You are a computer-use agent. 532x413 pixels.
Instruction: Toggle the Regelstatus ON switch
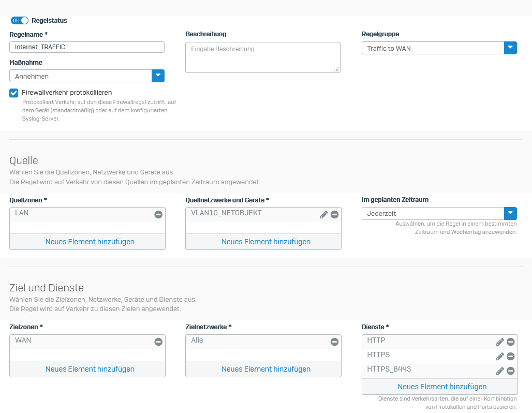click(x=20, y=21)
